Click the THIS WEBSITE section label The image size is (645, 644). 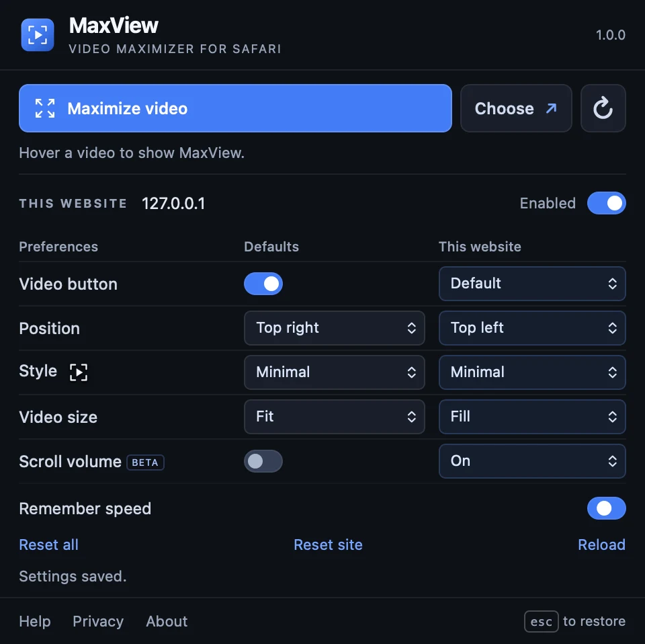click(x=73, y=203)
